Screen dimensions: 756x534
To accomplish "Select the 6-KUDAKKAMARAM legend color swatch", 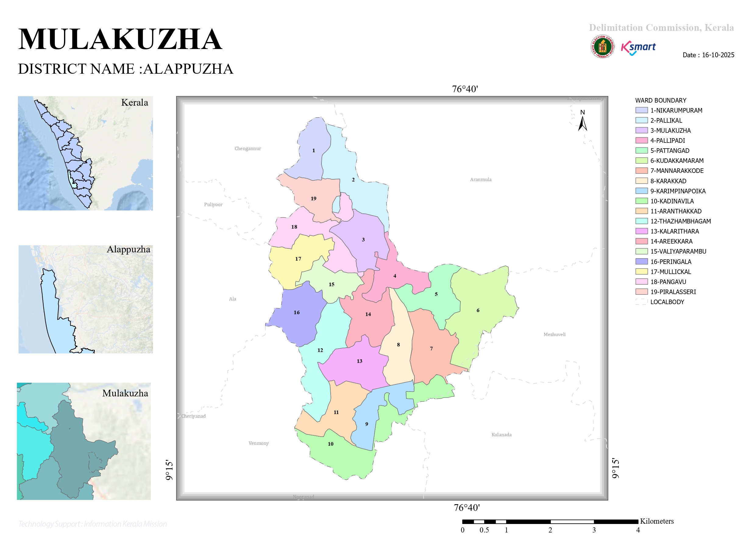I will click(x=641, y=160).
